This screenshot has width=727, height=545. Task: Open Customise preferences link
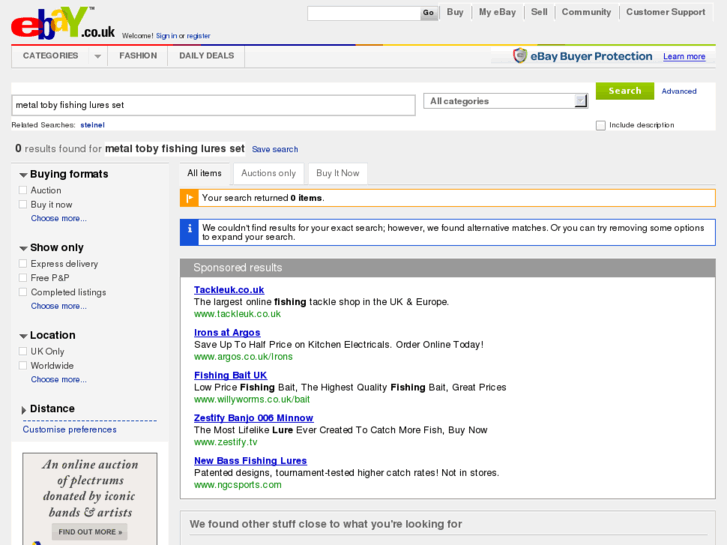point(70,430)
